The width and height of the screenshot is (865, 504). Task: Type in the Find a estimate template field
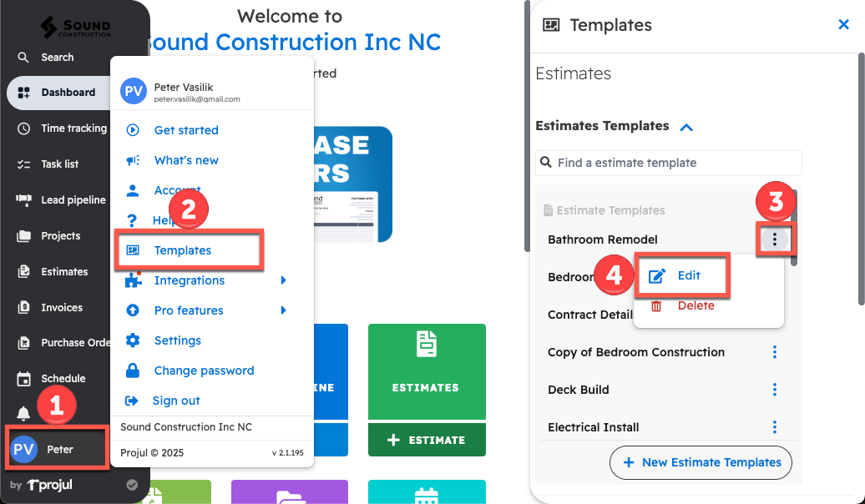676,163
